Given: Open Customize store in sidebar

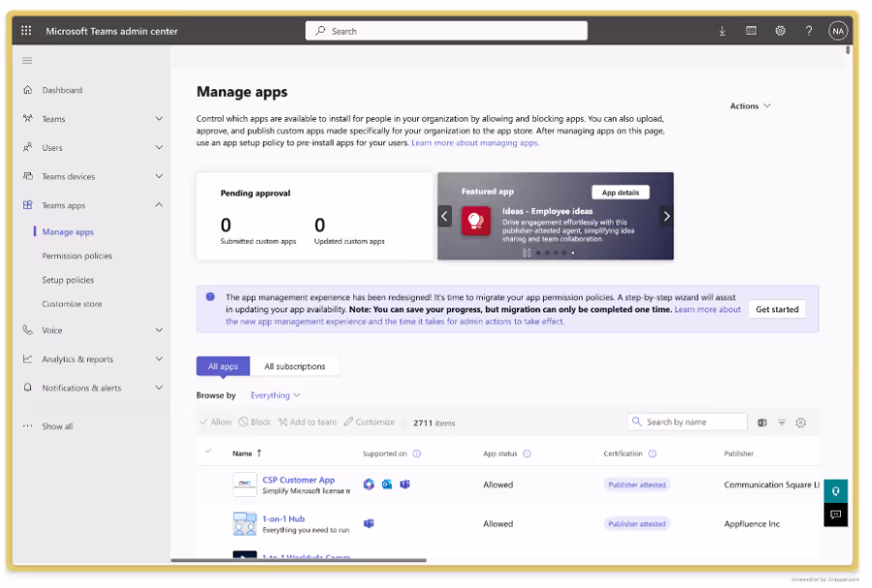Looking at the screenshot, I should [72, 304].
